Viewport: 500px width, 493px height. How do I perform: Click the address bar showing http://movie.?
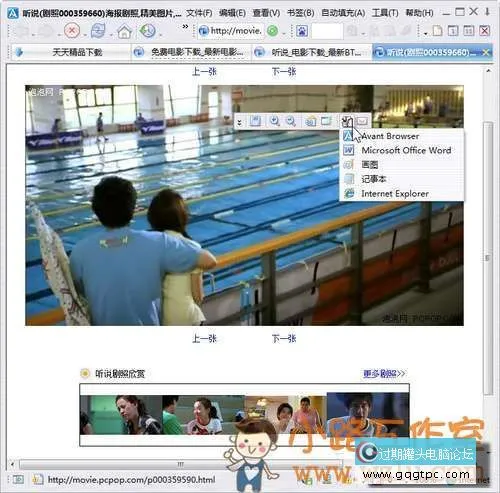(230, 31)
